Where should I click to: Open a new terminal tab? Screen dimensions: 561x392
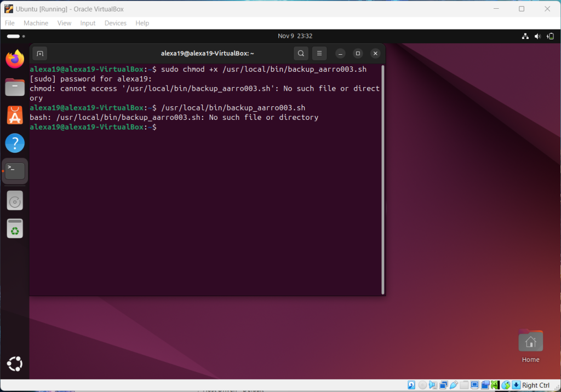39,54
